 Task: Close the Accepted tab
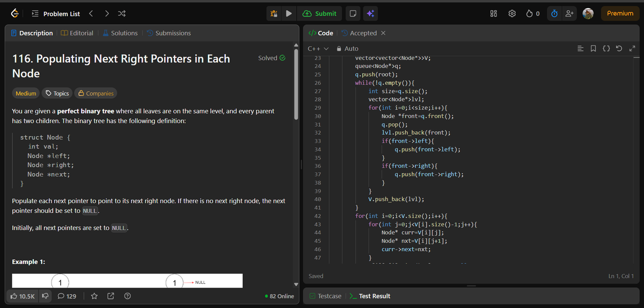pos(383,33)
